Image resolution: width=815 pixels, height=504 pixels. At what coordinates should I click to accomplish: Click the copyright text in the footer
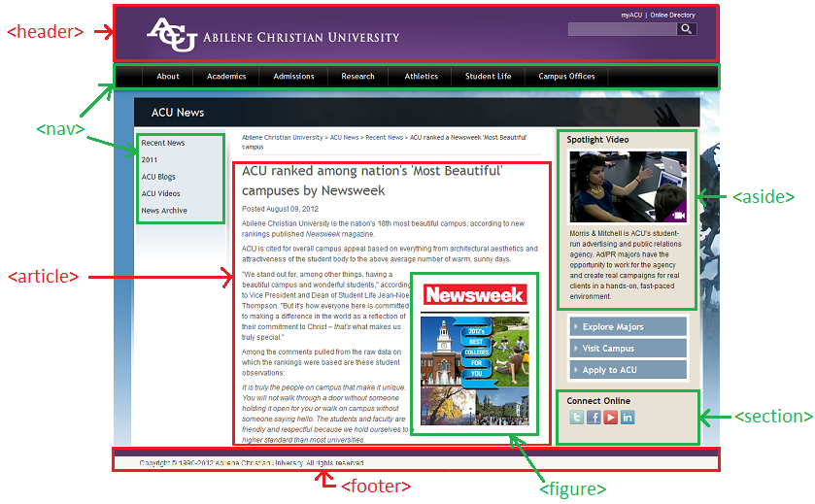[252, 463]
